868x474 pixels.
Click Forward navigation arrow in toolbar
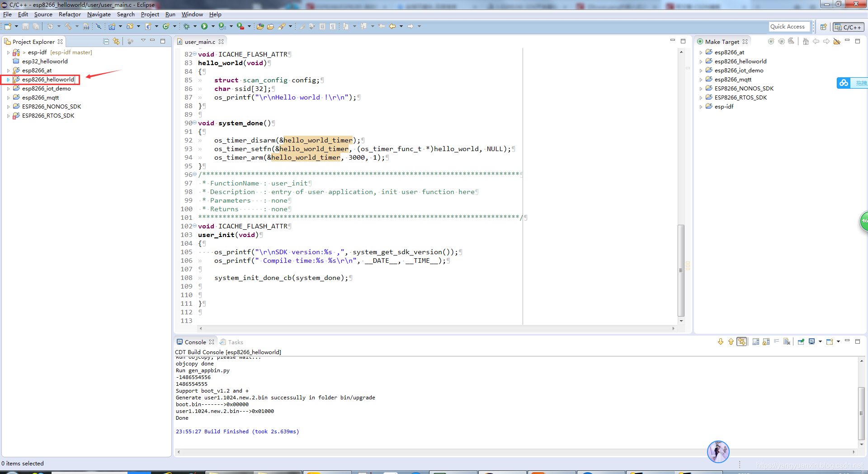tap(410, 26)
